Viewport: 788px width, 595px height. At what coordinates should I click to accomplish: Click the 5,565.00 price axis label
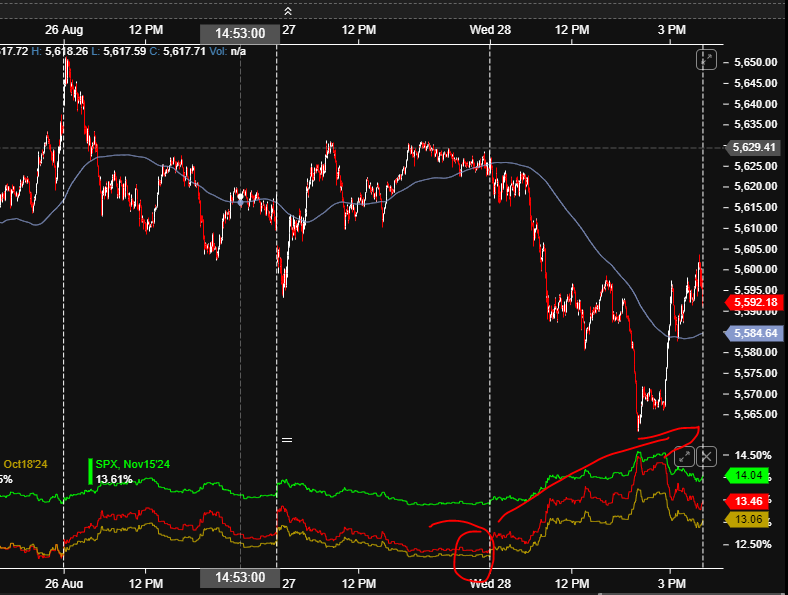pyautogui.click(x=755, y=414)
